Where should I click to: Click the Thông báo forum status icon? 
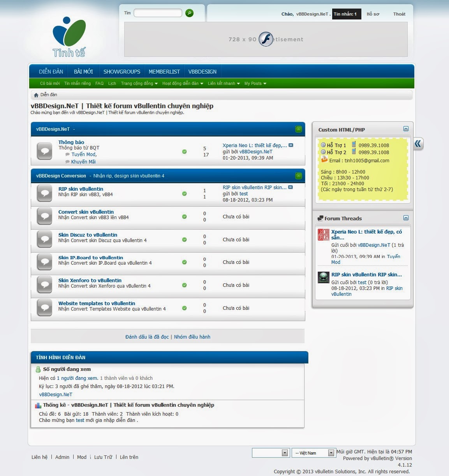click(44, 151)
